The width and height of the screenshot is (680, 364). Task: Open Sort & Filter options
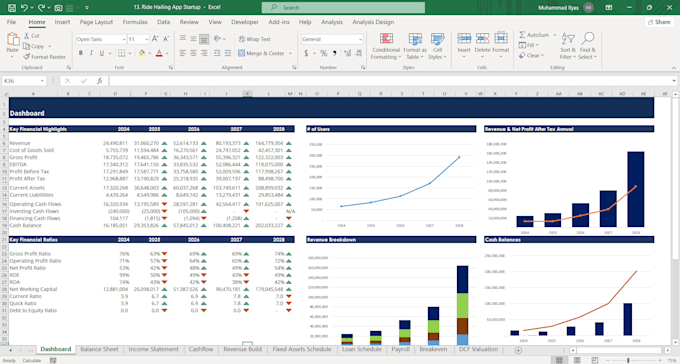tap(568, 46)
